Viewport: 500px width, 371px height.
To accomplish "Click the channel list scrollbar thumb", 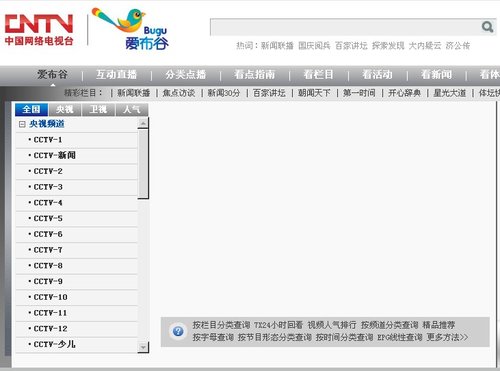I will click(x=143, y=164).
